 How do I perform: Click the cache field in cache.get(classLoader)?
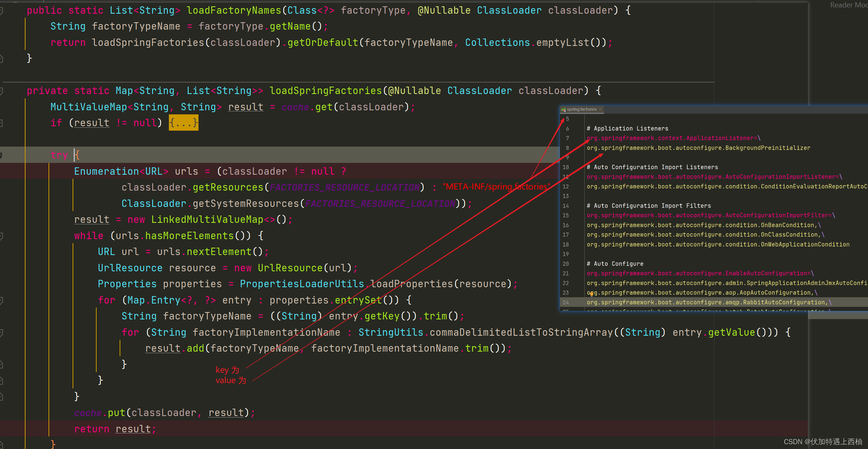click(x=295, y=107)
